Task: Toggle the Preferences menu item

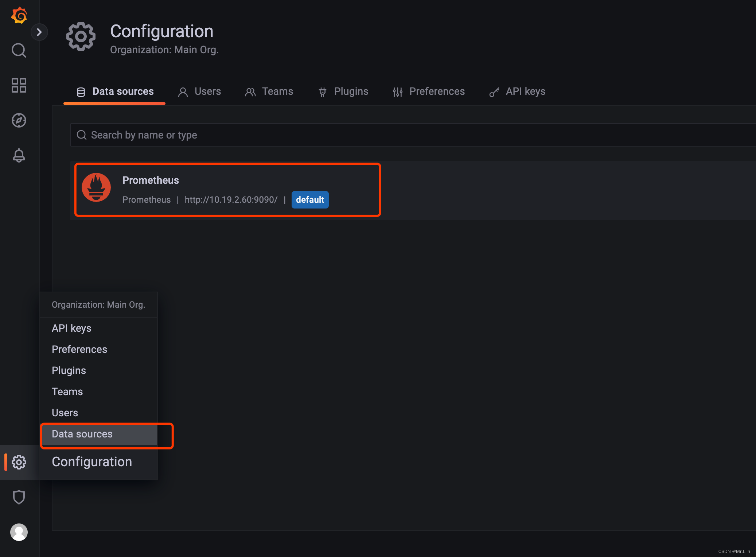Action: click(x=79, y=349)
